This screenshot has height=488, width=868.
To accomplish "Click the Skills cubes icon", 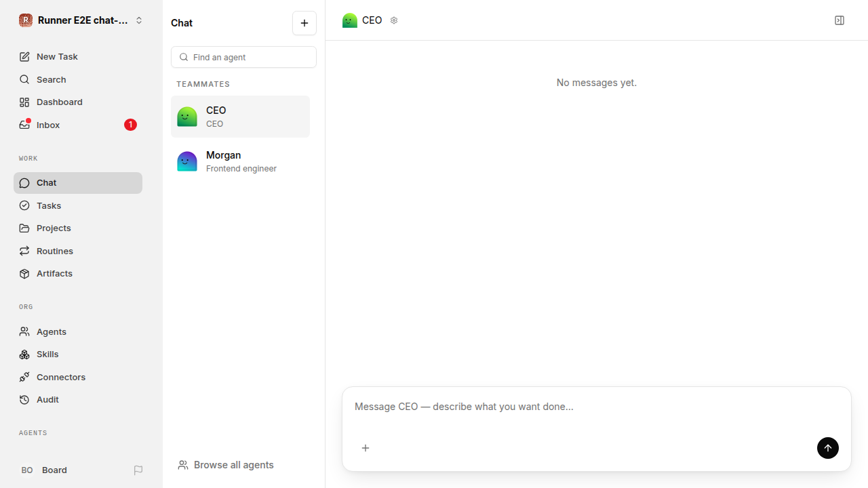I will click(24, 354).
